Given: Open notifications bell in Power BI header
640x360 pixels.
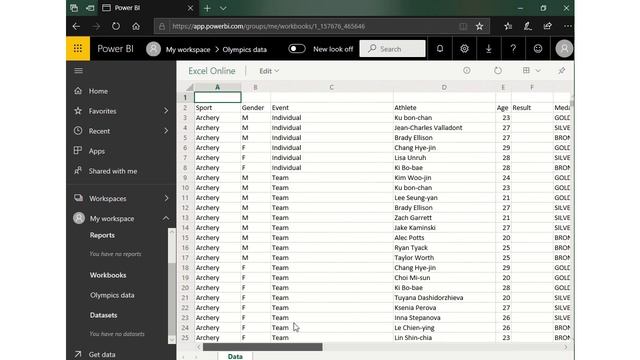Looking at the screenshot, I should pyautogui.click(x=440, y=49).
